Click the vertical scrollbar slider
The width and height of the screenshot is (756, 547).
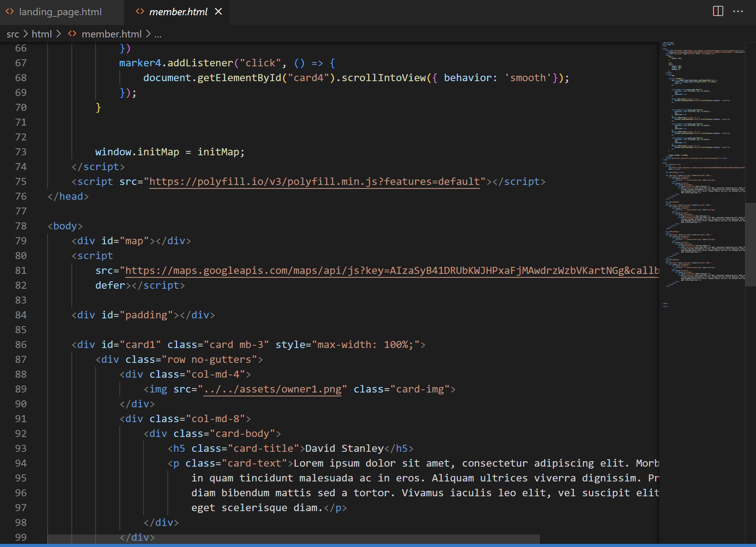coord(750,244)
